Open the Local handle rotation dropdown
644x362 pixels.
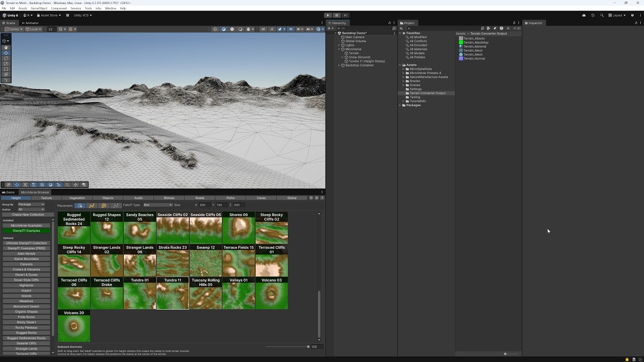click(x=34, y=29)
